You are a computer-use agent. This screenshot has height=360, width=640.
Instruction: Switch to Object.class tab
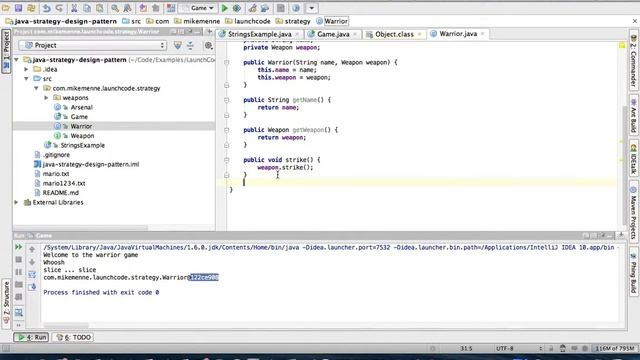pyautogui.click(x=394, y=34)
